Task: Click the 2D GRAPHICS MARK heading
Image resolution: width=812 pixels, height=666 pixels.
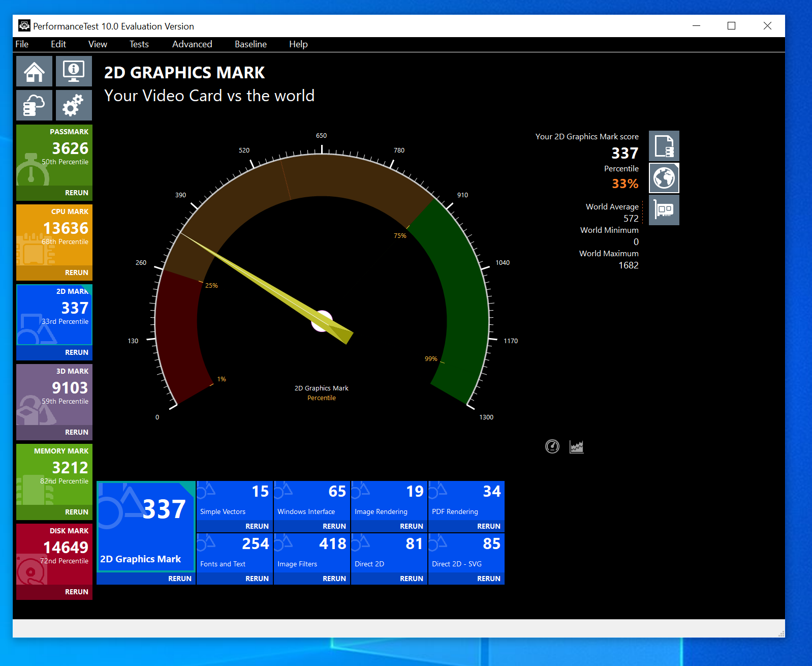Action: click(184, 73)
